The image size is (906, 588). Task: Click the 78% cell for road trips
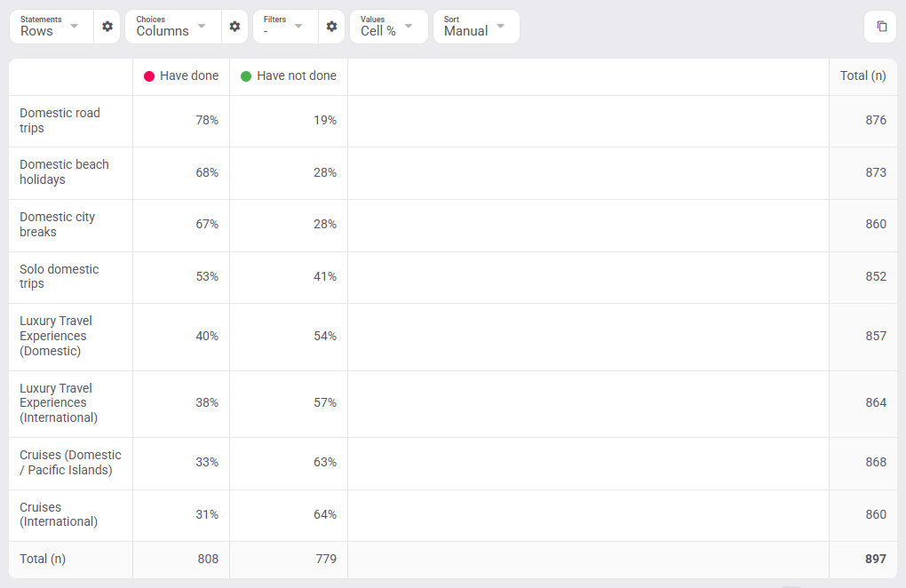pyautogui.click(x=207, y=121)
